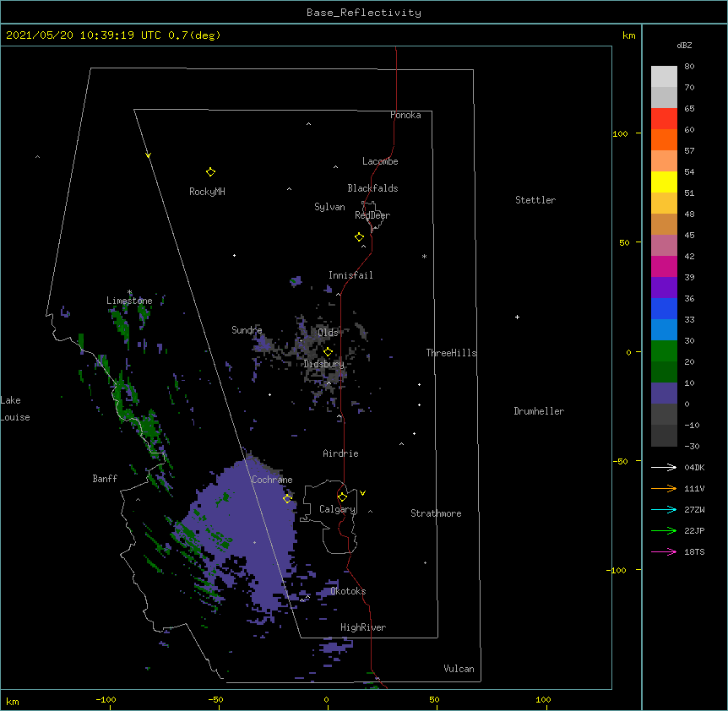The image size is (728, 711).
Task: Click the yellow V marker east of Calgary
Action: (362, 493)
